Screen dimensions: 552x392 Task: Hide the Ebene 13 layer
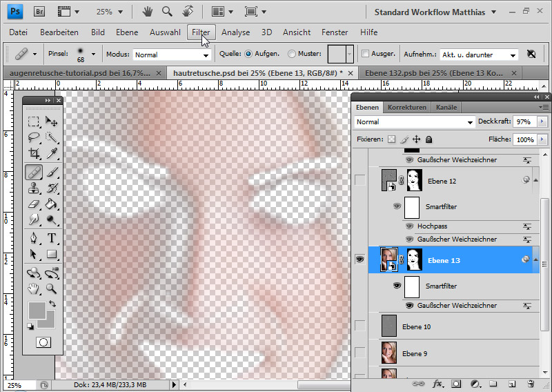[x=359, y=259]
